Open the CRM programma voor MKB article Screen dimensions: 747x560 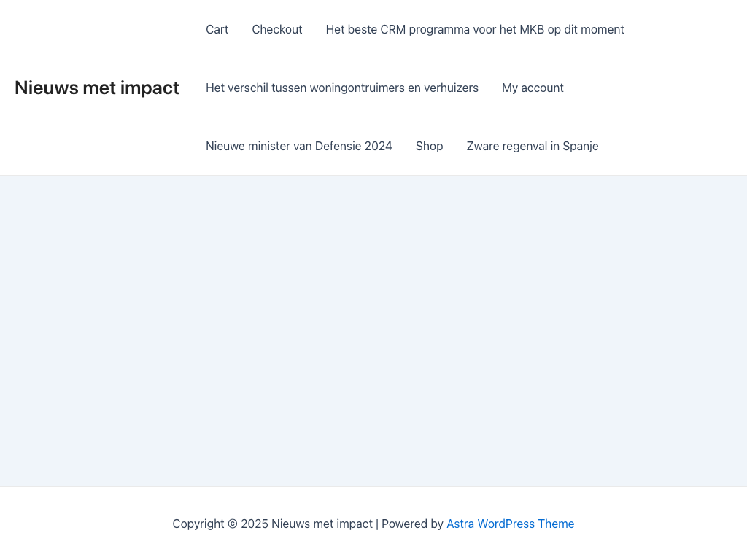(x=475, y=29)
